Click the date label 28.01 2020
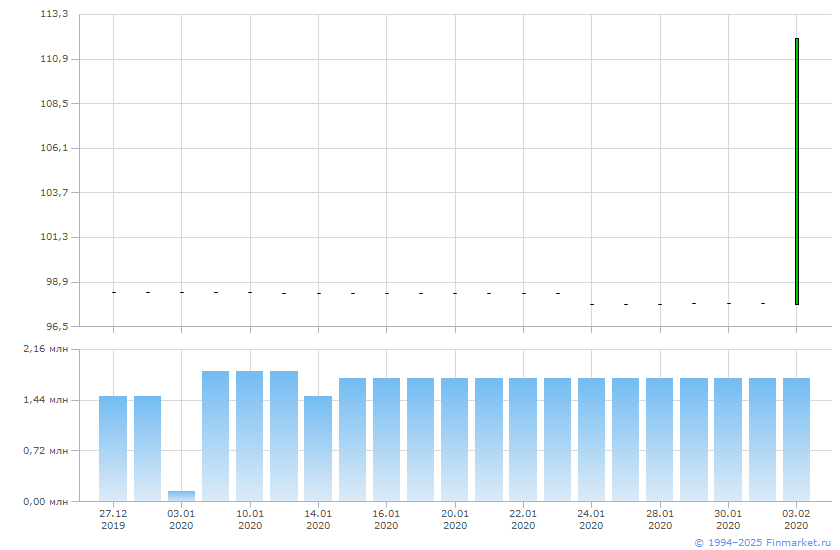 [x=660, y=519]
